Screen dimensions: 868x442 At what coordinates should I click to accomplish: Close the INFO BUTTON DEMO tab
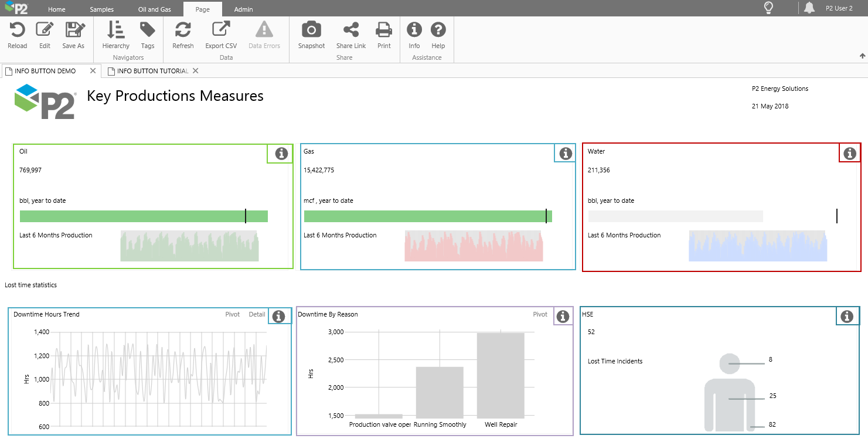(93, 71)
